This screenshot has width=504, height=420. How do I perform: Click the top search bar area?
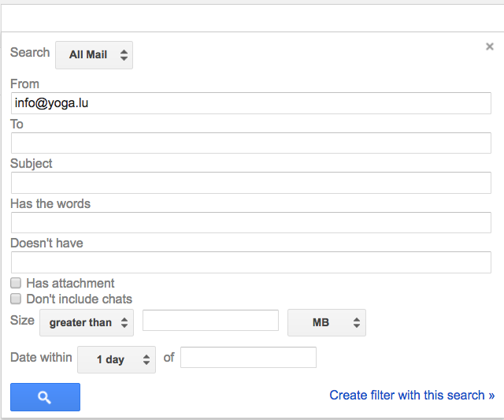click(x=252, y=18)
